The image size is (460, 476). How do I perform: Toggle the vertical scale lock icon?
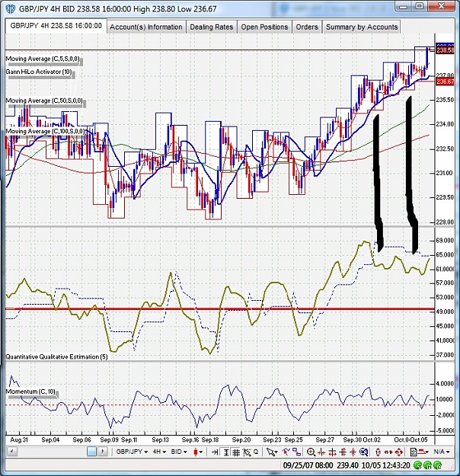225,452
